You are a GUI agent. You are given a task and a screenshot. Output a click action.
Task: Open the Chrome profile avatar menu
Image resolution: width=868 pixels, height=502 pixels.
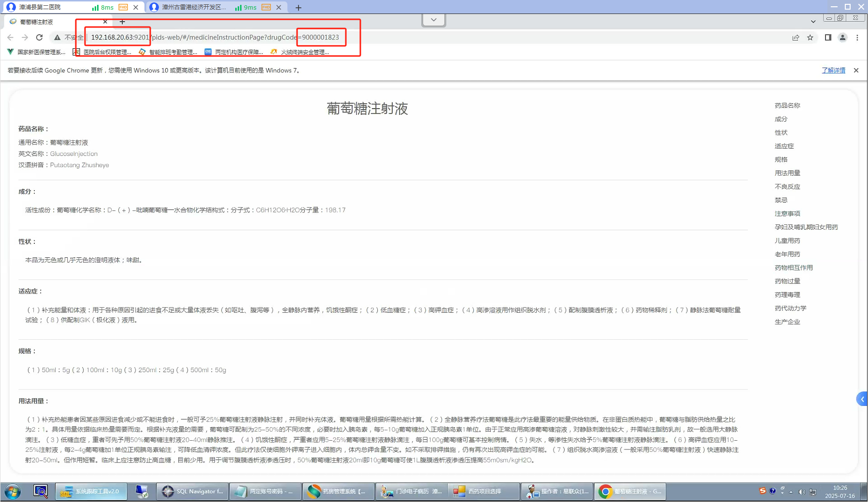click(842, 37)
